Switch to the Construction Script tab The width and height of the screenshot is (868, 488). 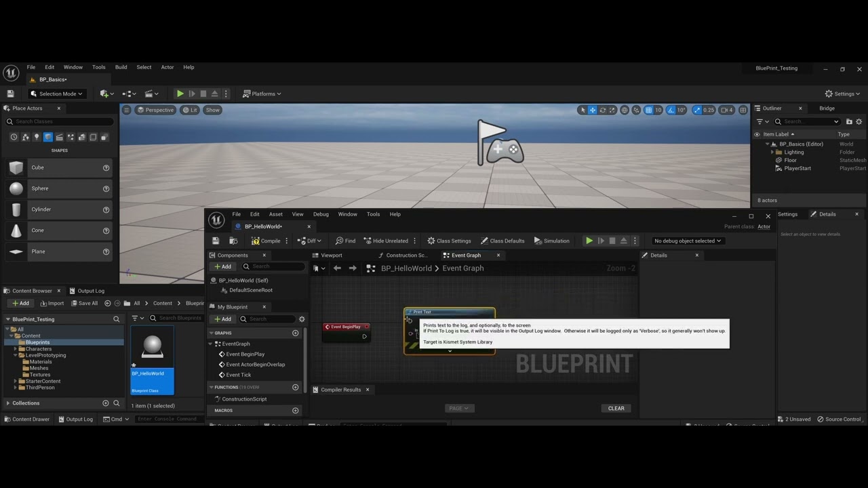[403, 256]
